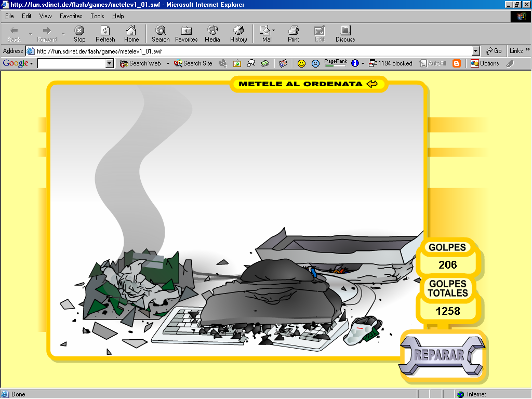Open the Tools menu

coord(97,16)
